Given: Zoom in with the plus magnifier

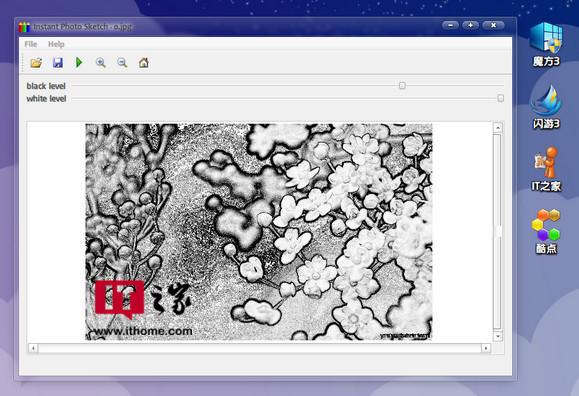Looking at the screenshot, I should click(x=100, y=62).
